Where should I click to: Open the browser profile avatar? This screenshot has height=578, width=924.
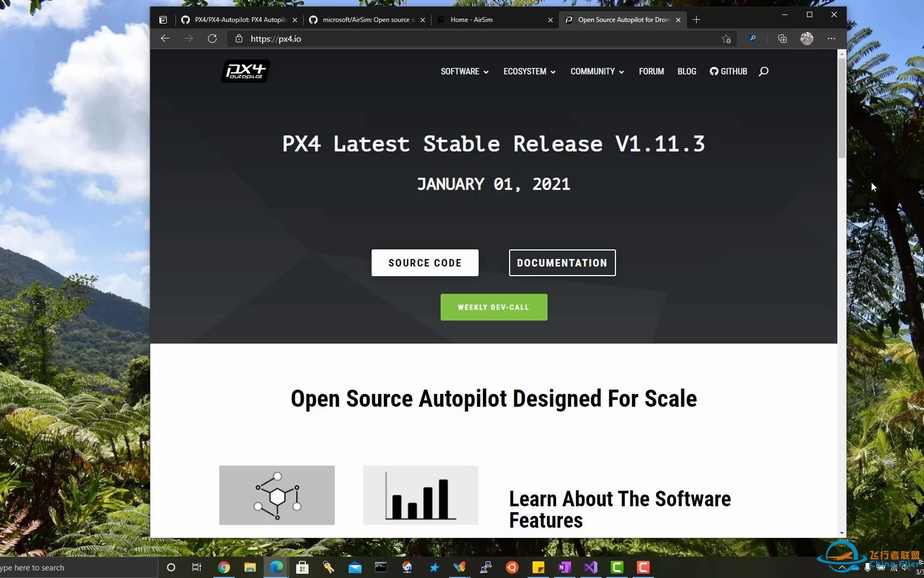pos(806,39)
